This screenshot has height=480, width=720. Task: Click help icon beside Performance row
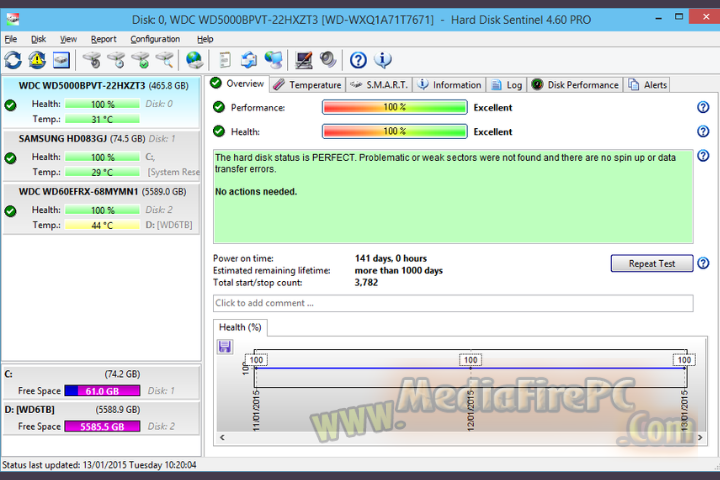tap(703, 107)
